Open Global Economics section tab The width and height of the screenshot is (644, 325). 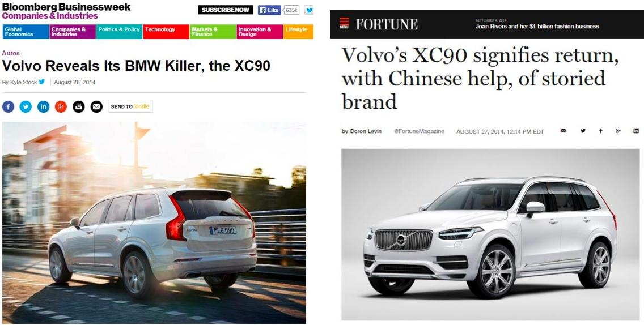pyautogui.click(x=26, y=32)
